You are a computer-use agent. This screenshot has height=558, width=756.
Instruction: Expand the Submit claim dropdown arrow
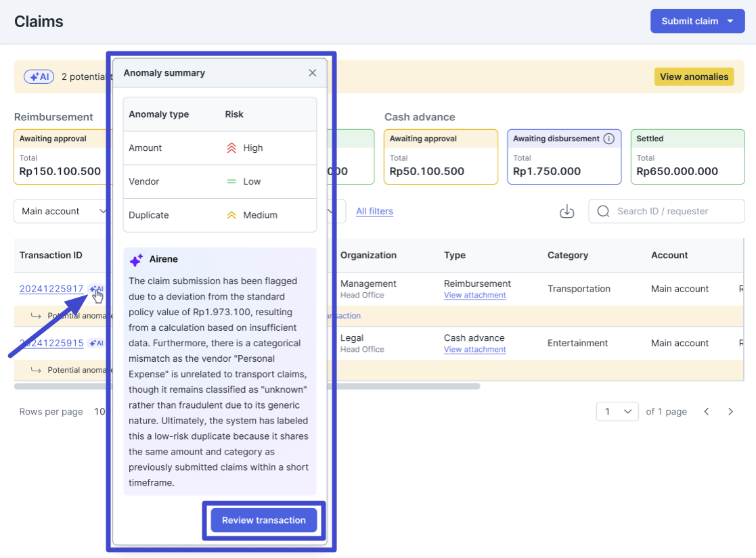tap(731, 21)
